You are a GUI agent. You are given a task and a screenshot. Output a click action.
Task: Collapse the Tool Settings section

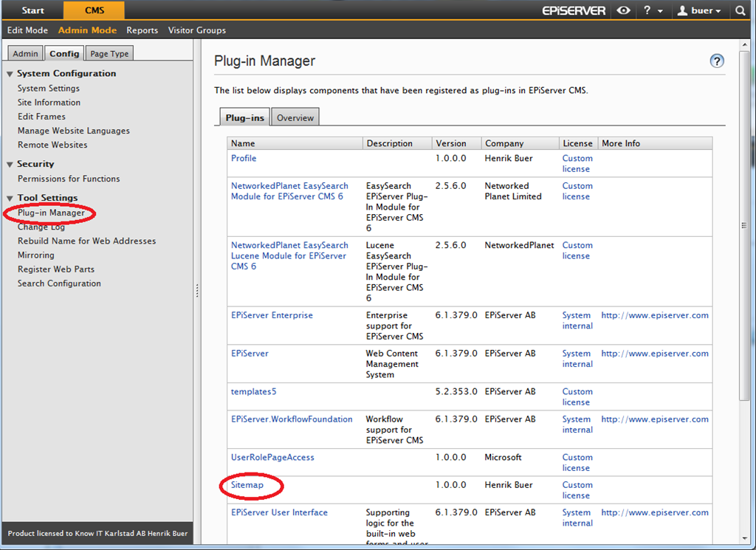click(10, 199)
